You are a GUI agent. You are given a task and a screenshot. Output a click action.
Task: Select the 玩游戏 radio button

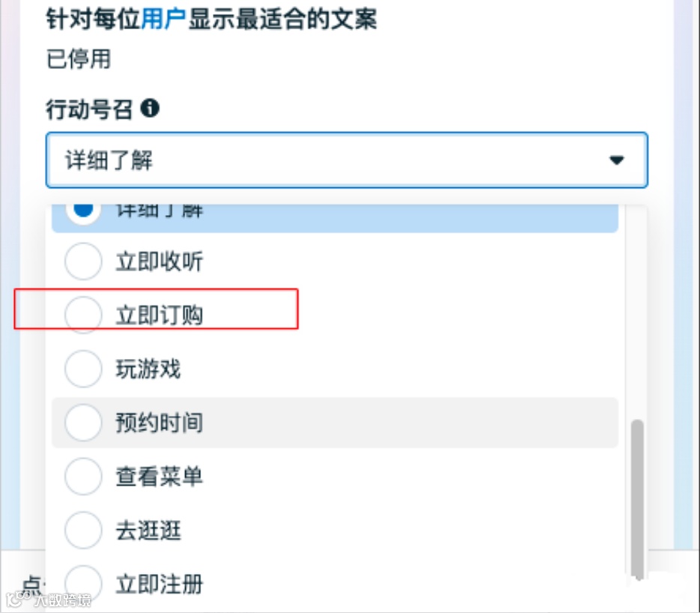tap(83, 369)
